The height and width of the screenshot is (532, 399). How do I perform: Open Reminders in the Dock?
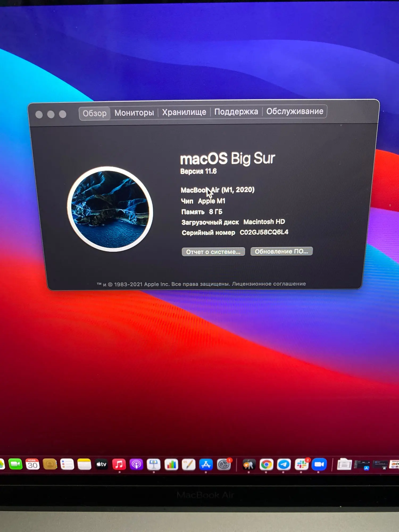(67, 465)
